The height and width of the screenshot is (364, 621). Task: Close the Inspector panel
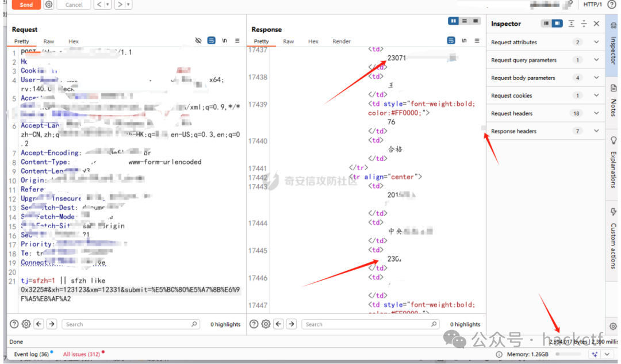[x=596, y=24]
